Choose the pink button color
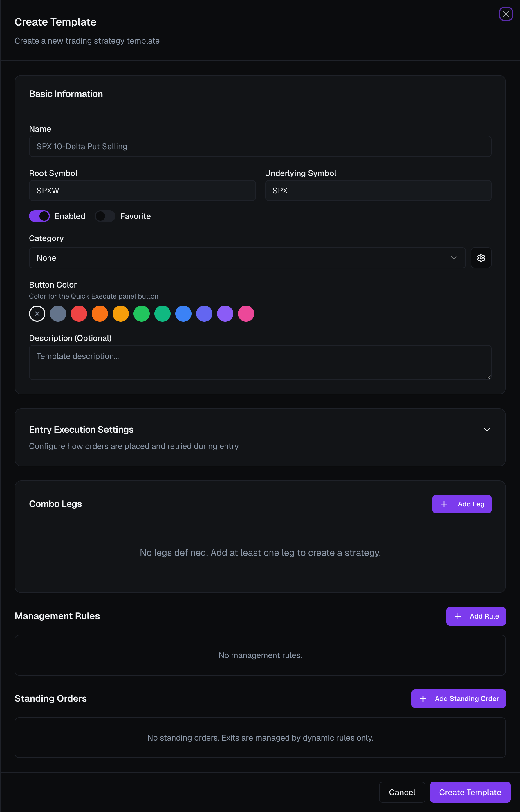This screenshot has width=520, height=812. [246, 314]
